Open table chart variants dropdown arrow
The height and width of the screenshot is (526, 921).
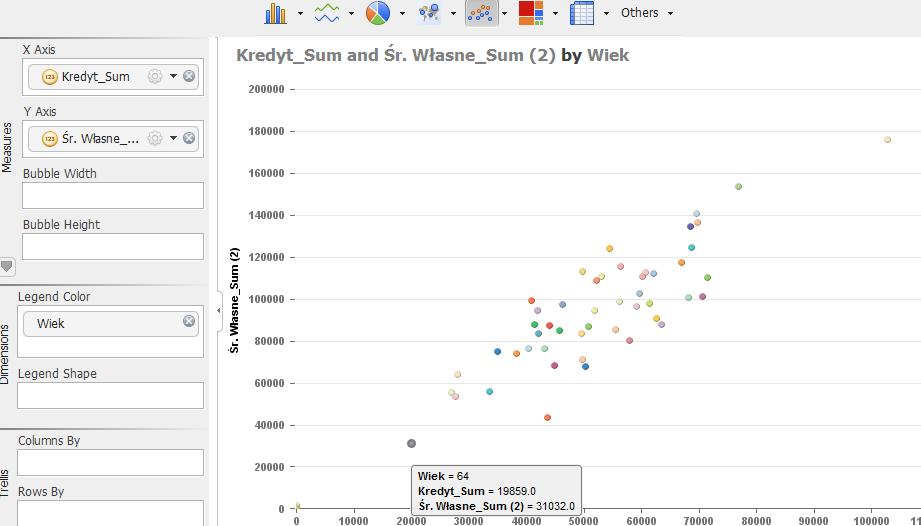tap(606, 13)
